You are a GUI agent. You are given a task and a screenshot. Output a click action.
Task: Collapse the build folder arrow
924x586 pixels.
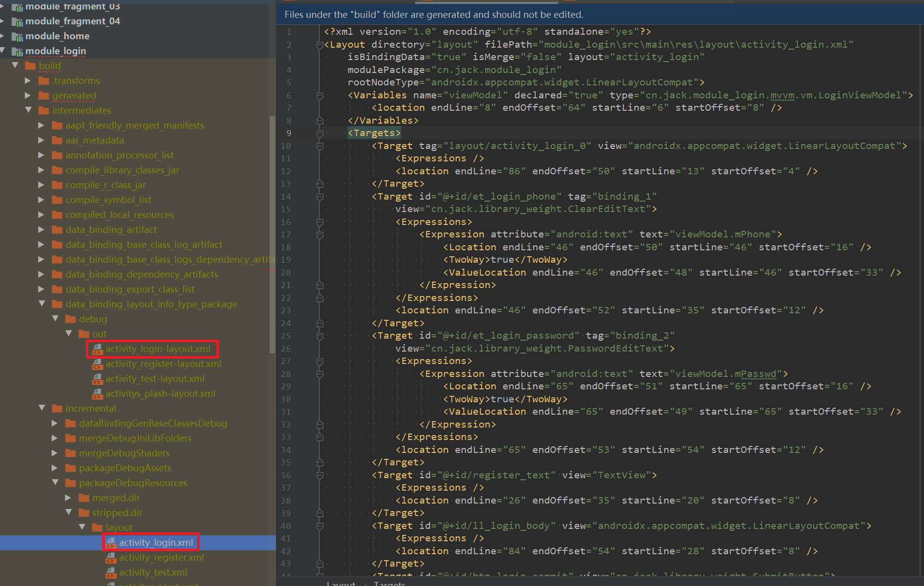click(x=15, y=66)
